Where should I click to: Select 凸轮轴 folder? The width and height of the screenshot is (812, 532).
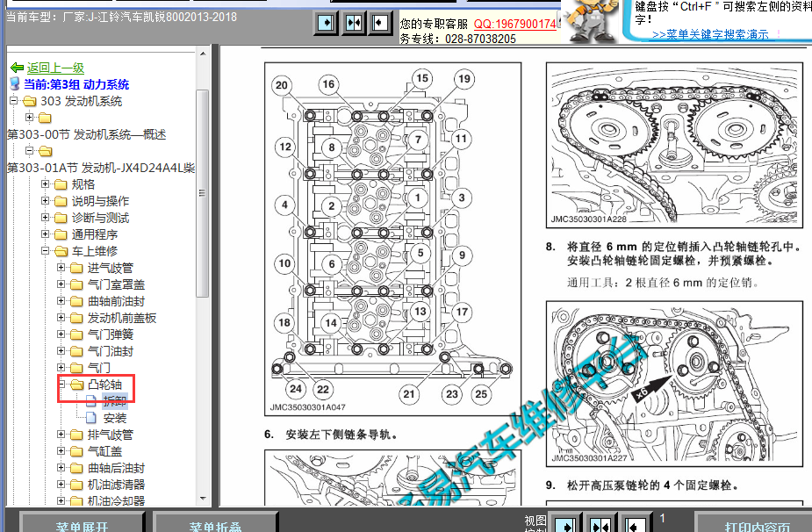click(x=104, y=385)
